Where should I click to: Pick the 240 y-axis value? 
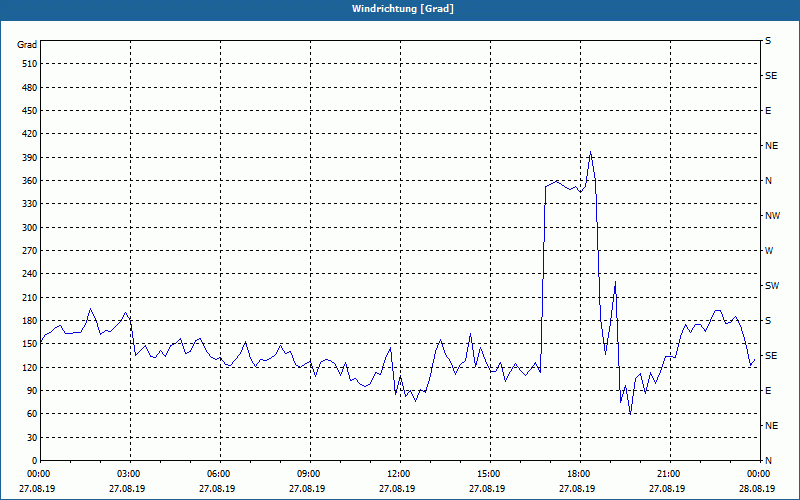point(30,274)
